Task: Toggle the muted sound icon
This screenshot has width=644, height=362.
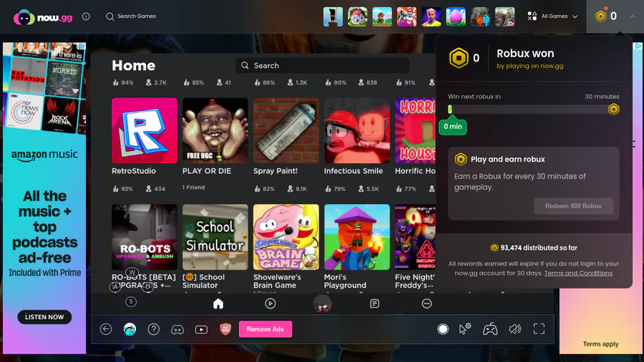Action: [x=515, y=329]
